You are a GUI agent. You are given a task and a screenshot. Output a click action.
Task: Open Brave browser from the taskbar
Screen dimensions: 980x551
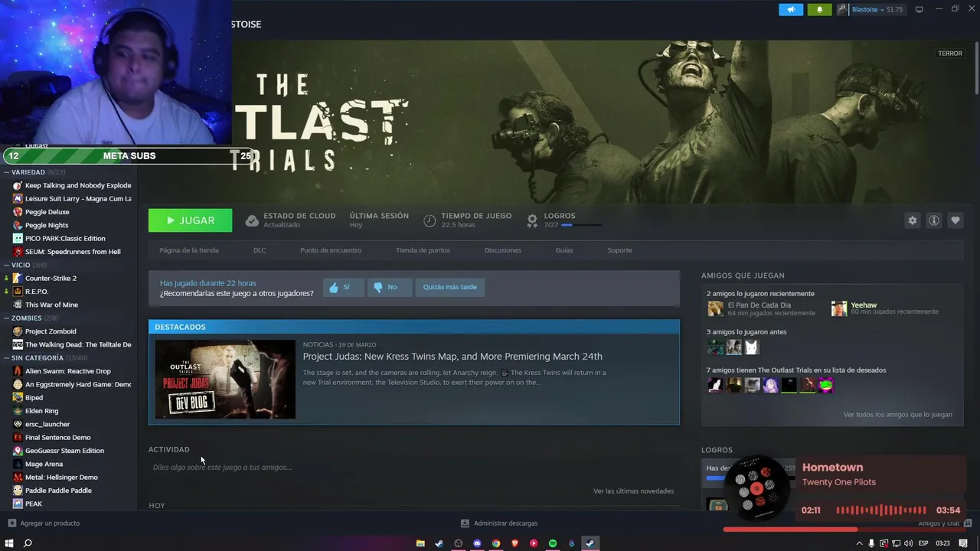click(x=514, y=543)
